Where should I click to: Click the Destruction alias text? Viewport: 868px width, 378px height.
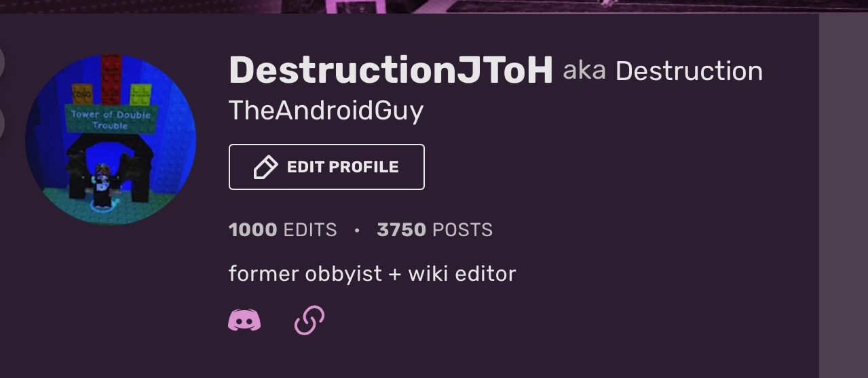[x=689, y=71]
